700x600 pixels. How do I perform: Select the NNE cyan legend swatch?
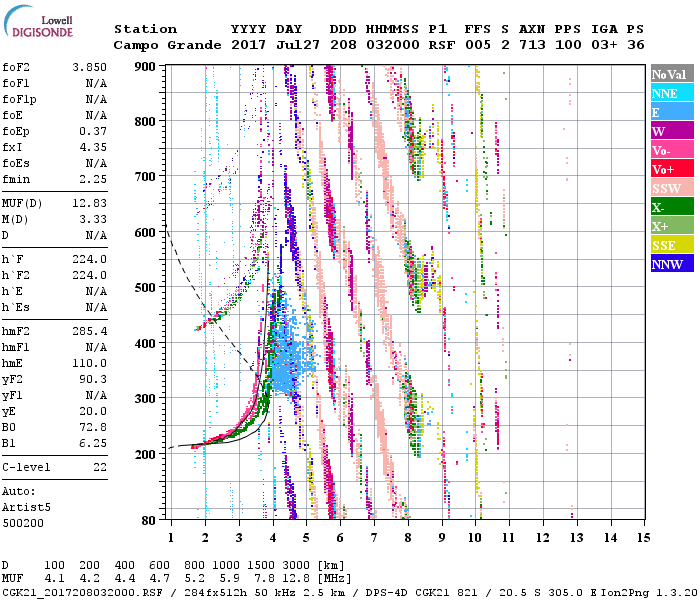click(672, 93)
